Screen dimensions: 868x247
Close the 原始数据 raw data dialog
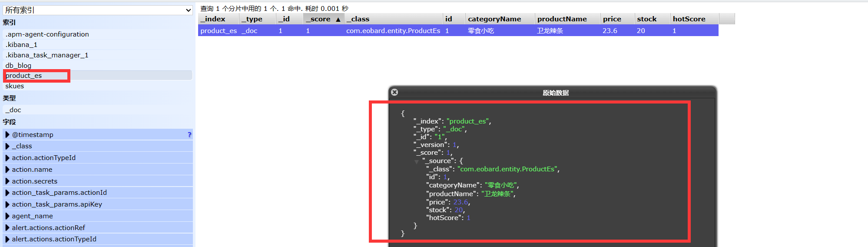click(394, 92)
